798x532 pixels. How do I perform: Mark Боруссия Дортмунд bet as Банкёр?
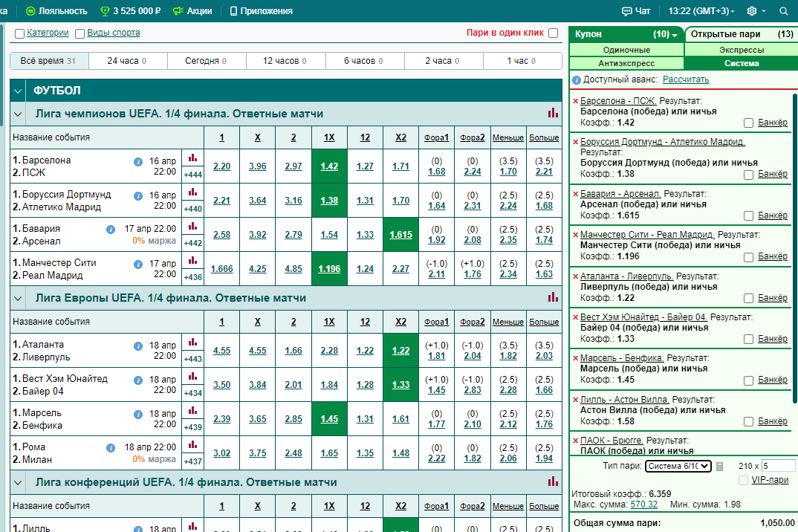point(749,175)
